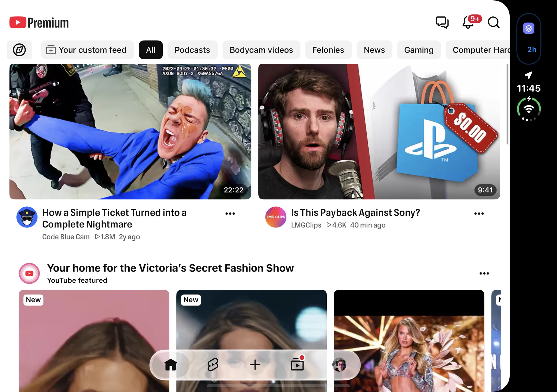Select the All filter chip

151,50
